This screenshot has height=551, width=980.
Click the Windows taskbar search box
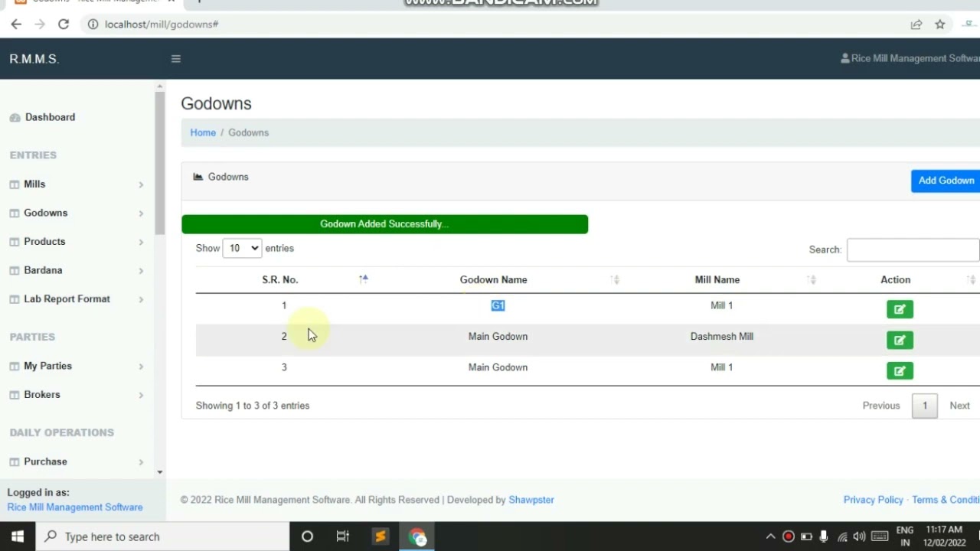click(x=162, y=536)
